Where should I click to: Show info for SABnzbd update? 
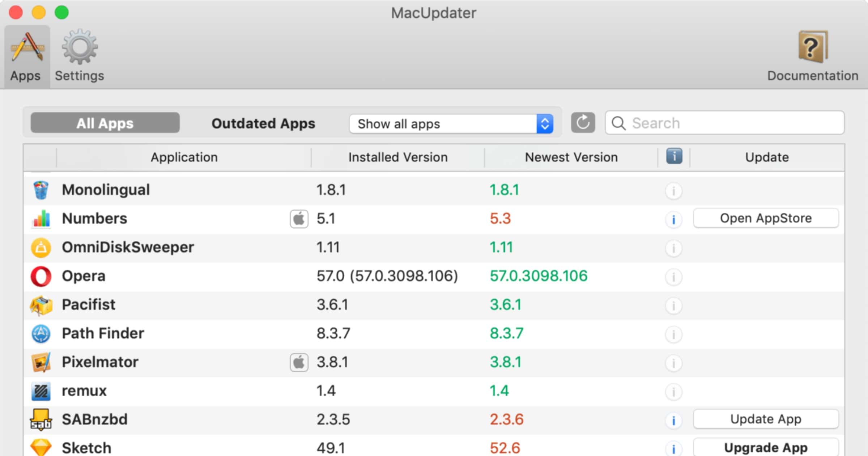click(673, 420)
